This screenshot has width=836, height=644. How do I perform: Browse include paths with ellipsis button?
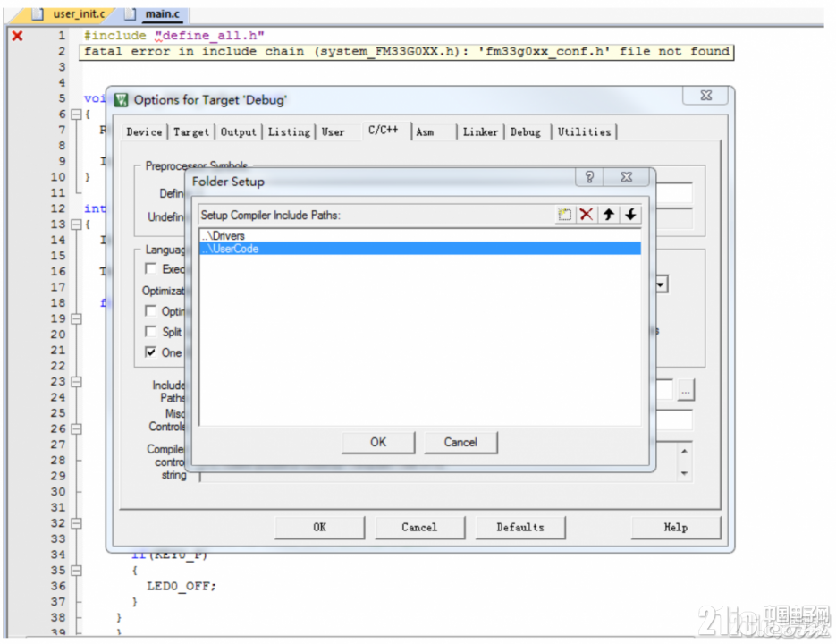(x=686, y=391)
